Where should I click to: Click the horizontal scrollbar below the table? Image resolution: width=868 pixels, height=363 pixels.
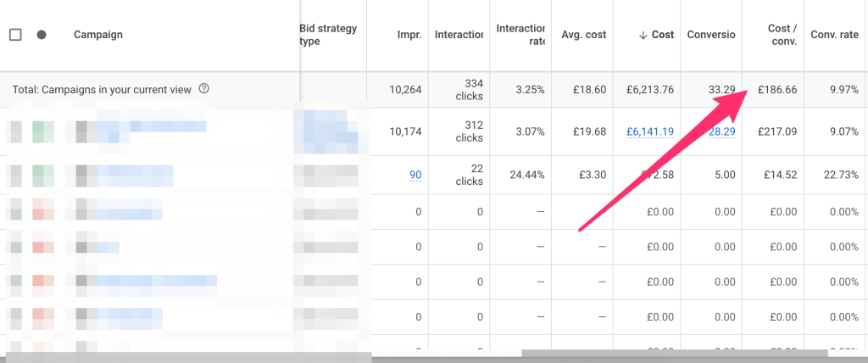[674, 354]
